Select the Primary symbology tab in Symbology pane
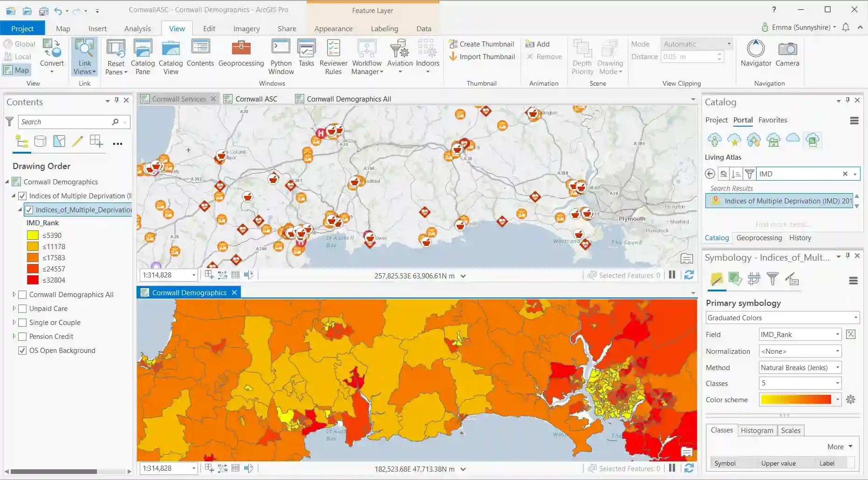The width and height of the screenshot is (868, 480). coord(717,279)
